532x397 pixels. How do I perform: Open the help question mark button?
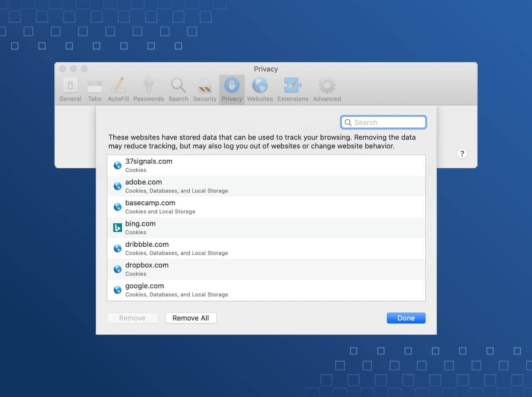[x=462, y=154]
